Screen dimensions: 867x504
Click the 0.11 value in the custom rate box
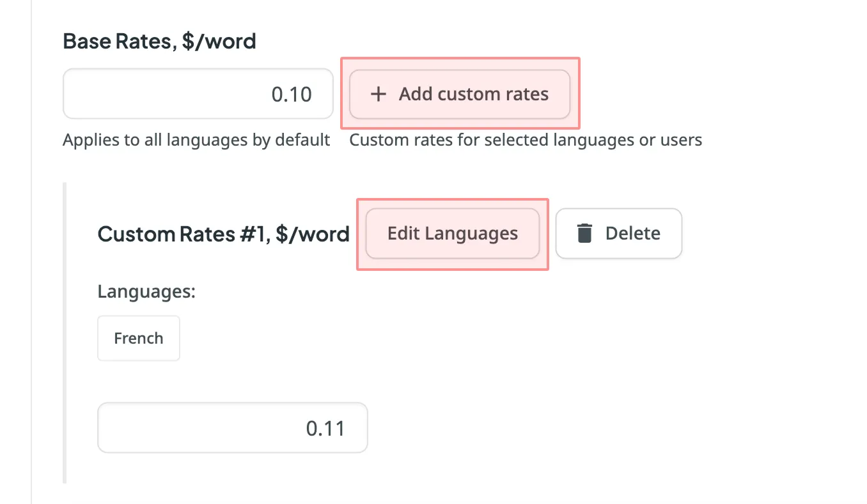pyautogui.click(x=325, y=428)
